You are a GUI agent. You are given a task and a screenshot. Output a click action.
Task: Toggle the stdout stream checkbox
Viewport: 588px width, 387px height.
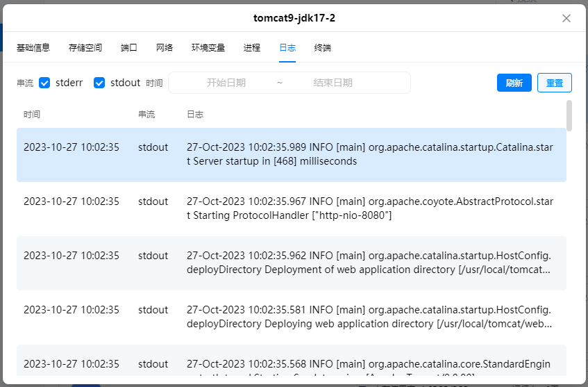click(99, 83)
